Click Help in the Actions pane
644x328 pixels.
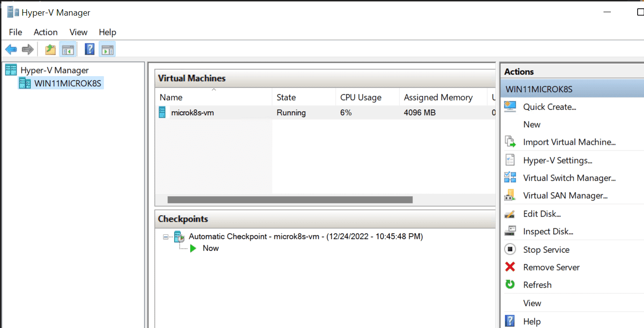[x=532, y=321]
